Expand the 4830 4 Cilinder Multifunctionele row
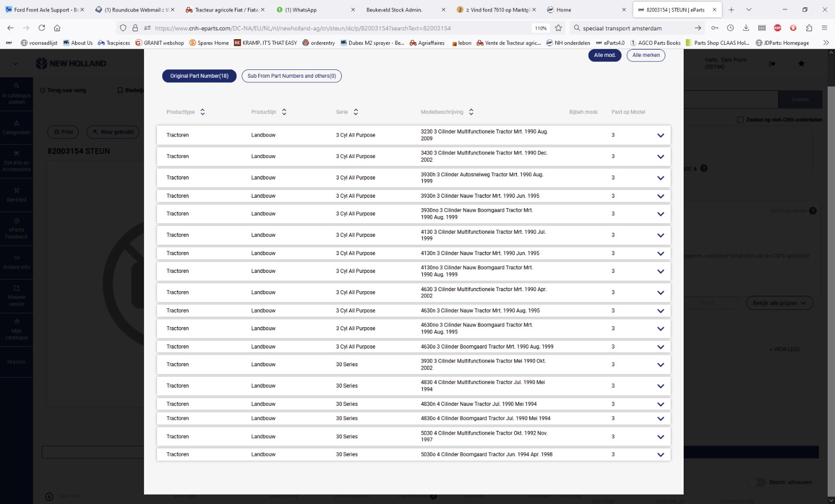The image size is (835, 504). (660, 386)
